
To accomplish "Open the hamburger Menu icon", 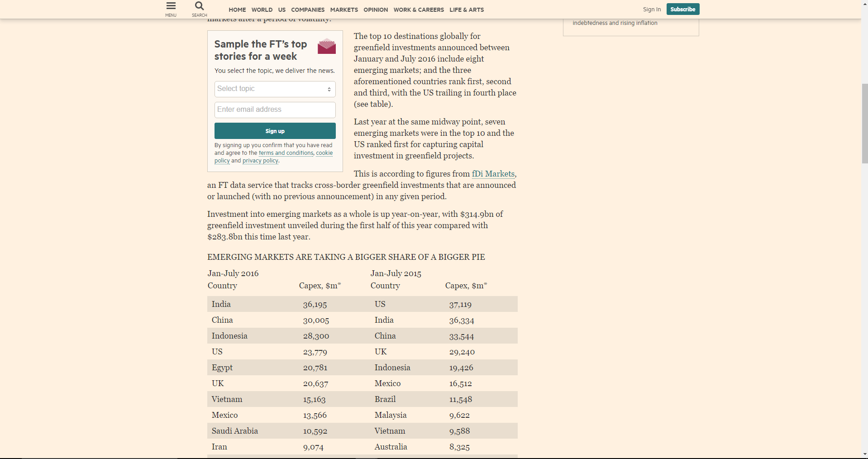I will click(171, 6).
